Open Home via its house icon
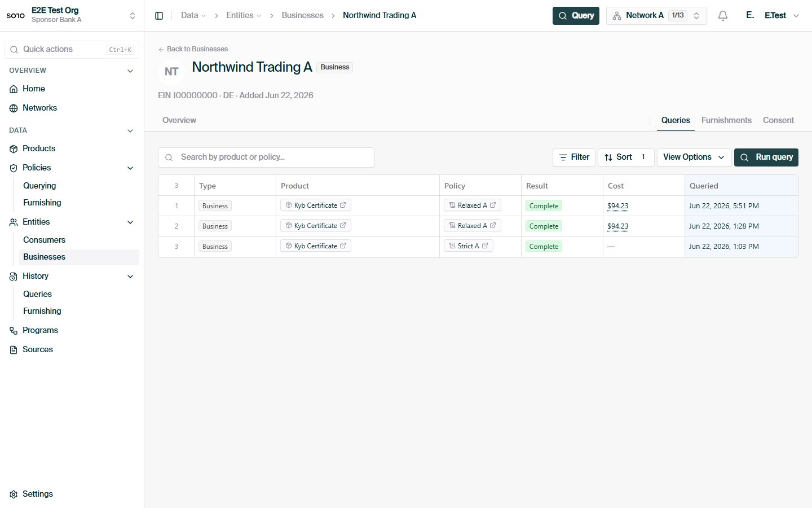 pos(14,89)
